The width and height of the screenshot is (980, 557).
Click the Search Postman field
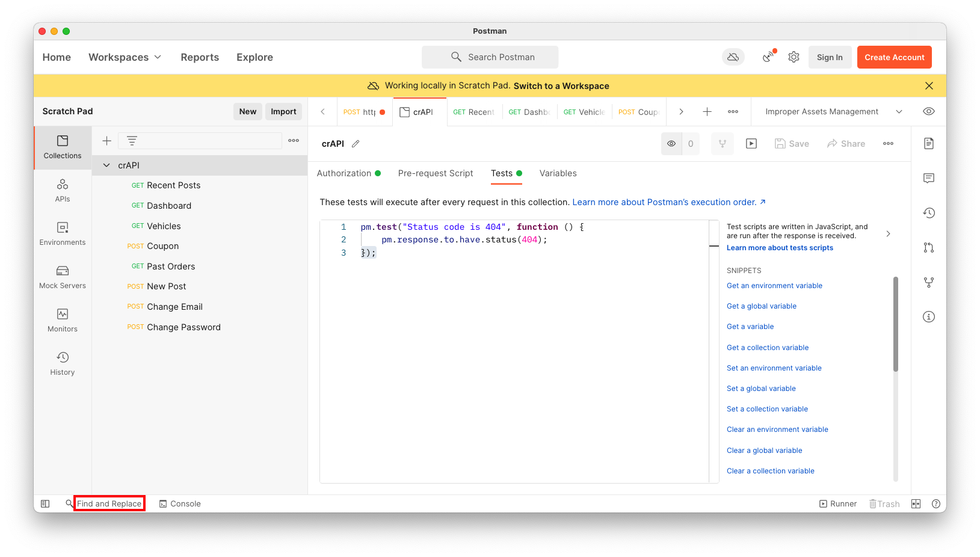click(x=490, y=57)
